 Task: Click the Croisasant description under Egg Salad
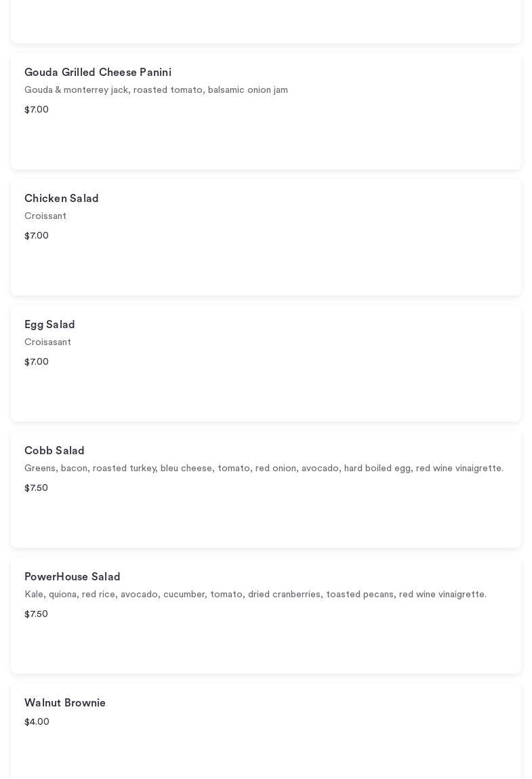point(47,342)
